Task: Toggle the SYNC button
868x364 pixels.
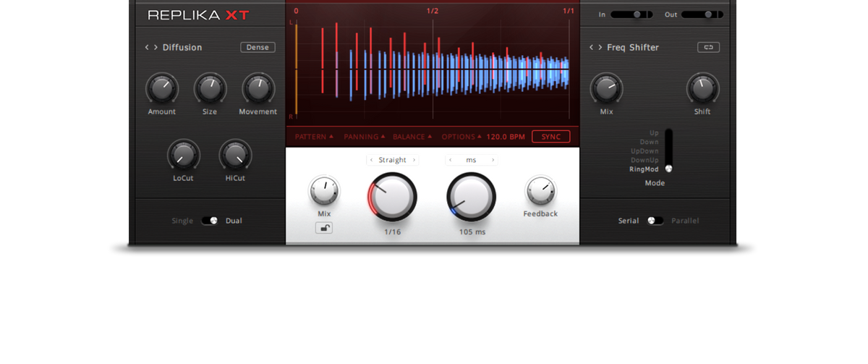Action: [551, 137]
